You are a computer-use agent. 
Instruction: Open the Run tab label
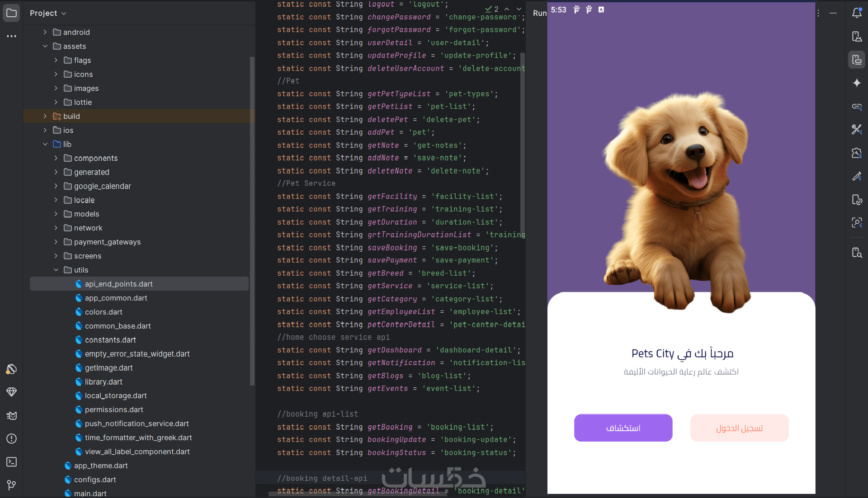[x=539, y=13]
